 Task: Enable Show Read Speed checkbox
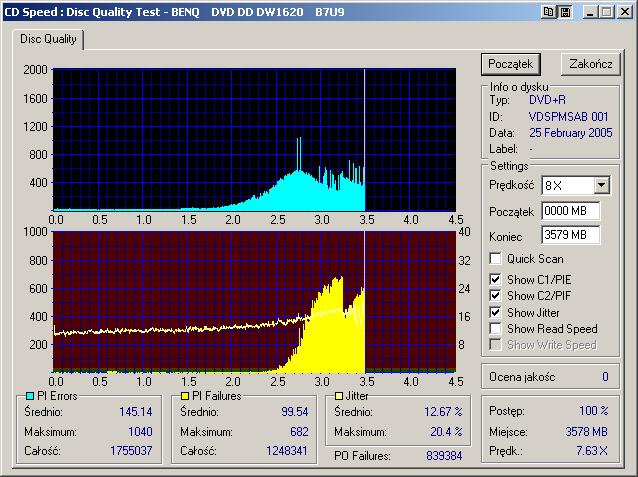495,328
